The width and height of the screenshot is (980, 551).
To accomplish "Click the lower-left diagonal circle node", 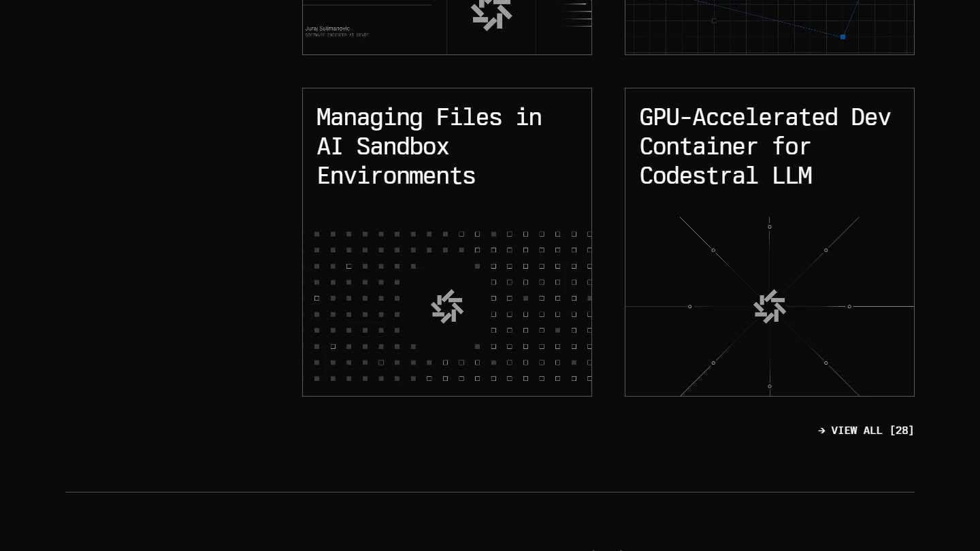I will pos(713,363).
